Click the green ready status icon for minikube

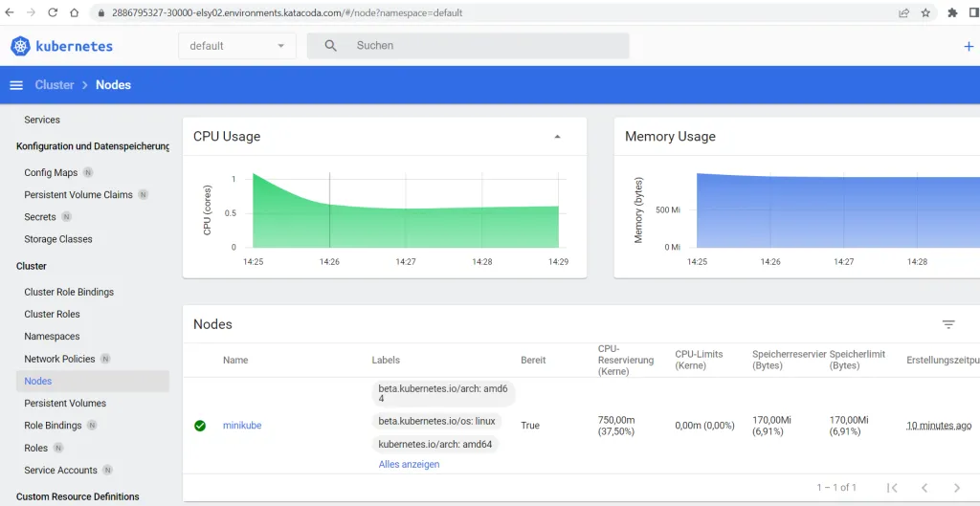coord(200,426)
